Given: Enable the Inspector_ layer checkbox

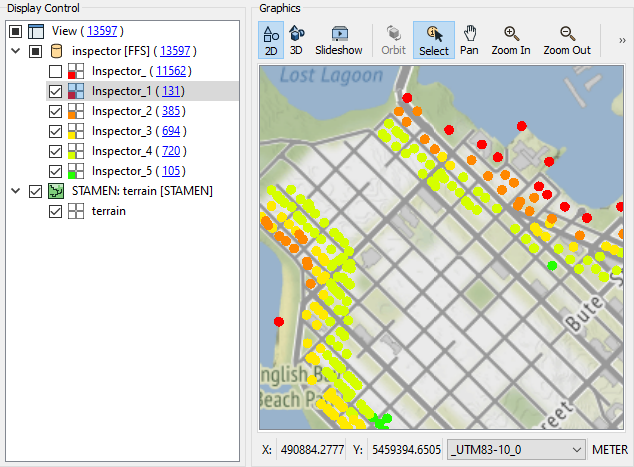Looking at the screenshot, I should pyautogui.click(x=56, y=71).
